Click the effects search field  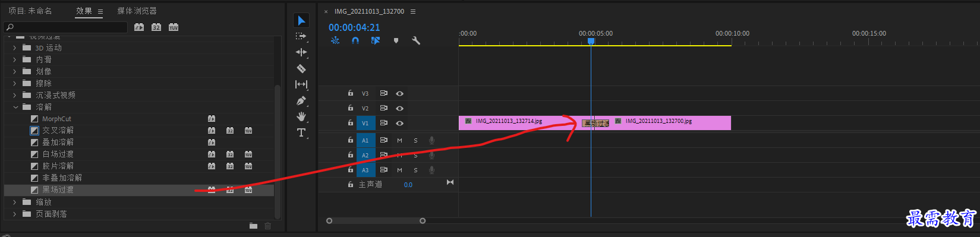click(x=65, y=27)
